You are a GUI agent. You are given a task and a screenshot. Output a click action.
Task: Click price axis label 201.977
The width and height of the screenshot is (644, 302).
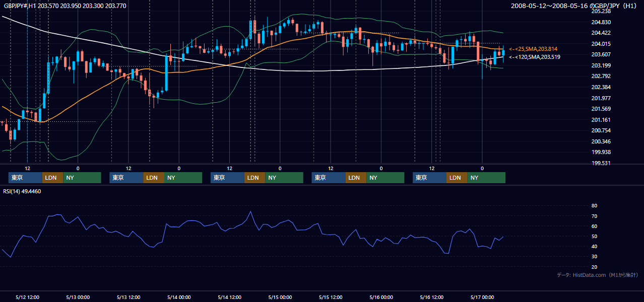[x=601, y=98]
